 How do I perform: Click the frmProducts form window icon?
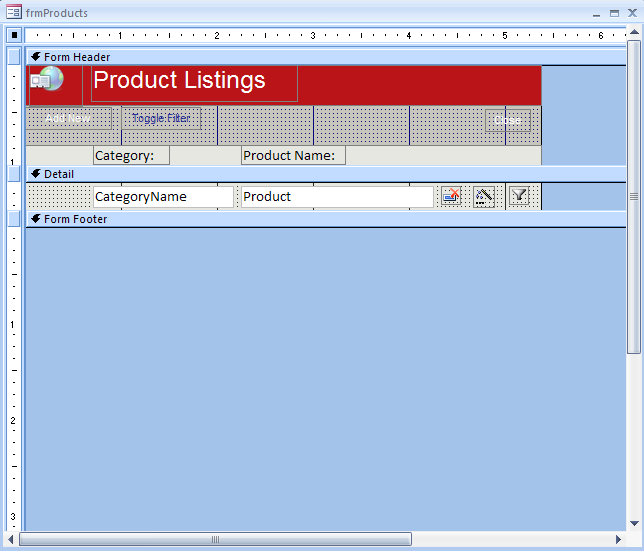[14, 12]
